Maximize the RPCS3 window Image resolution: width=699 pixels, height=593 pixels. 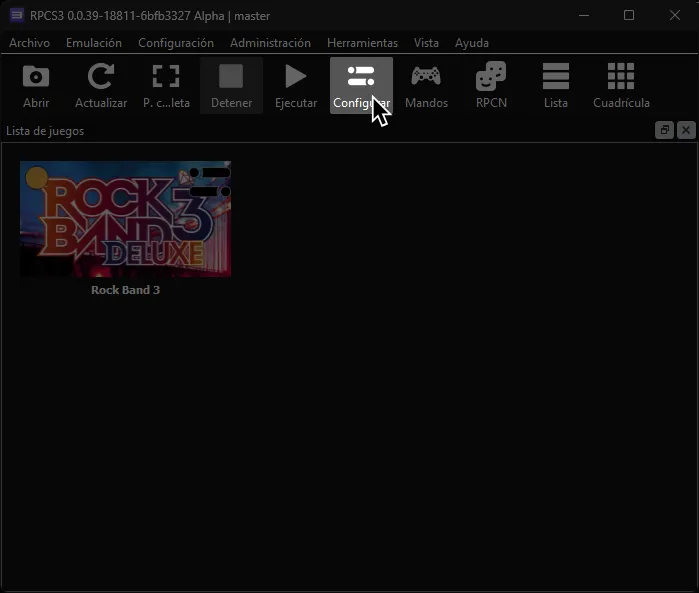click(x=629, y=16)
